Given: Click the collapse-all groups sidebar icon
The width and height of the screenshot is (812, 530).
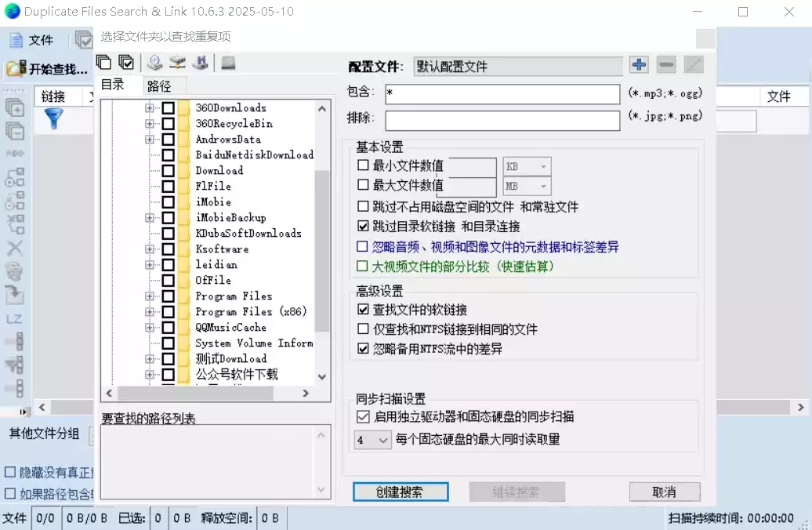Looking at the screenshot, I should (x=15, y=131).
